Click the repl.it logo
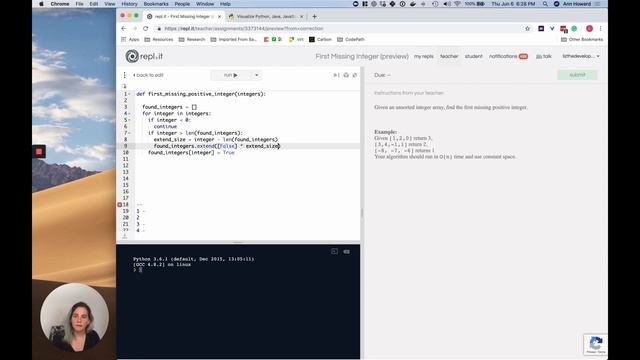 coord(144,56)
